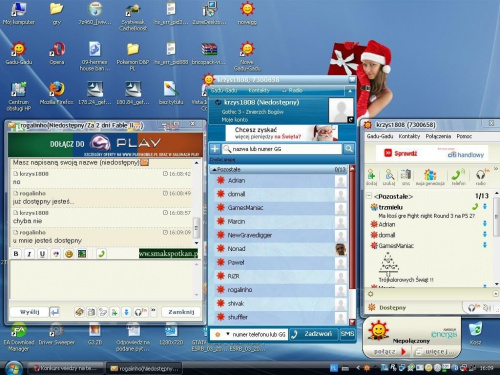Click the add contact plus icon
Viewport: 500px width, 375px height.
pos(215,149)
